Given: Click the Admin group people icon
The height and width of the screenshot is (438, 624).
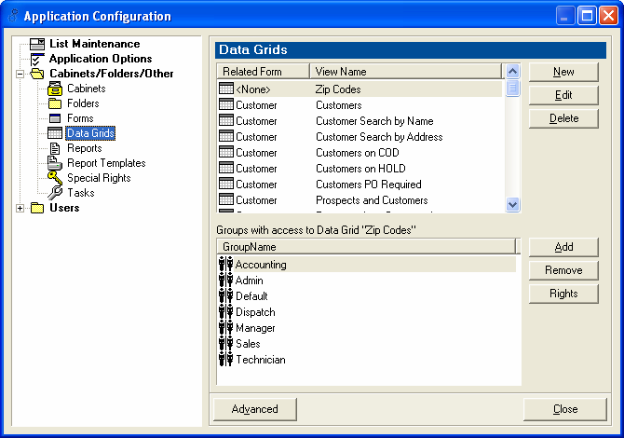Looking at the screenshot, I should (226, 280).
